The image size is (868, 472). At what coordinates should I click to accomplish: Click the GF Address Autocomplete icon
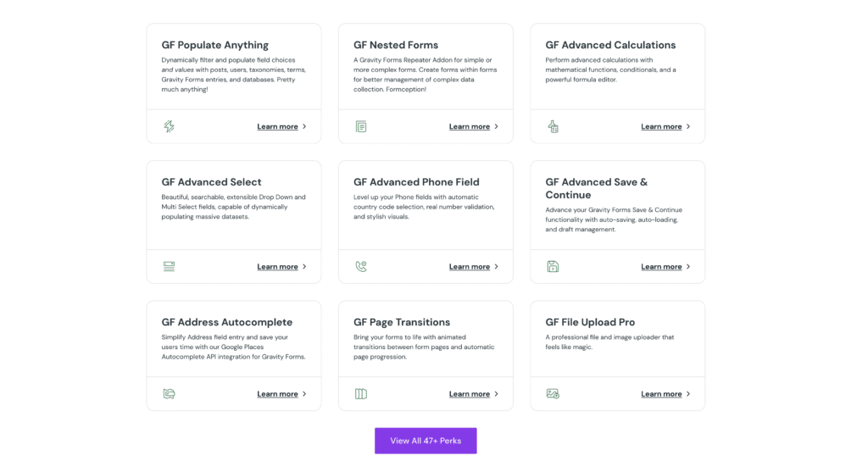point(169,393)
